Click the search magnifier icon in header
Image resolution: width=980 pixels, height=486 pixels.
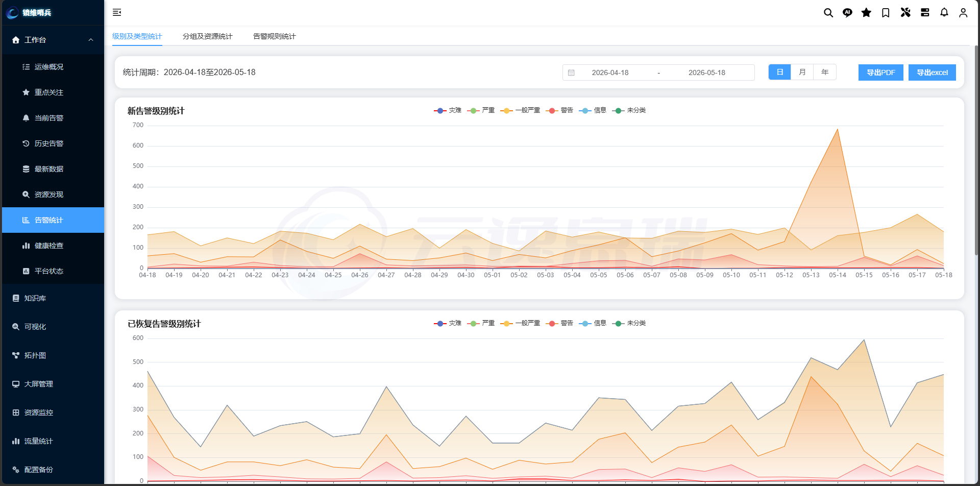(x=828, y=13)
